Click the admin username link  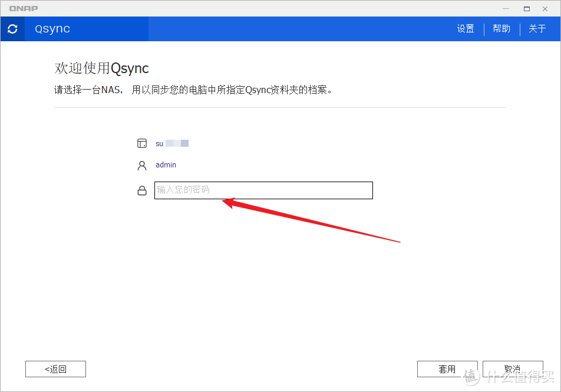click(x=166, y=165)
